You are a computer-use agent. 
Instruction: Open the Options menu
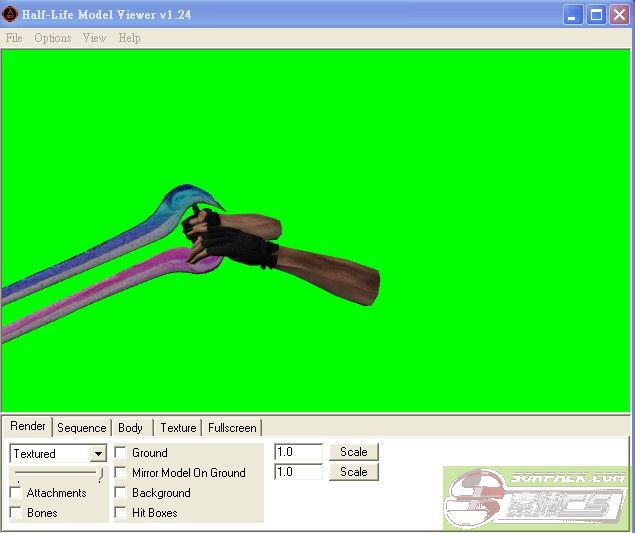click(x=52, y=38)
